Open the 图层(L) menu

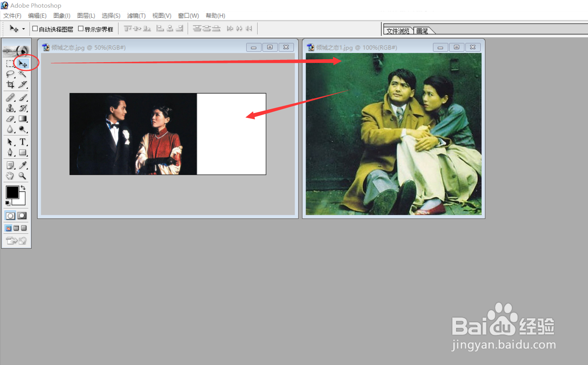(86, 16)
